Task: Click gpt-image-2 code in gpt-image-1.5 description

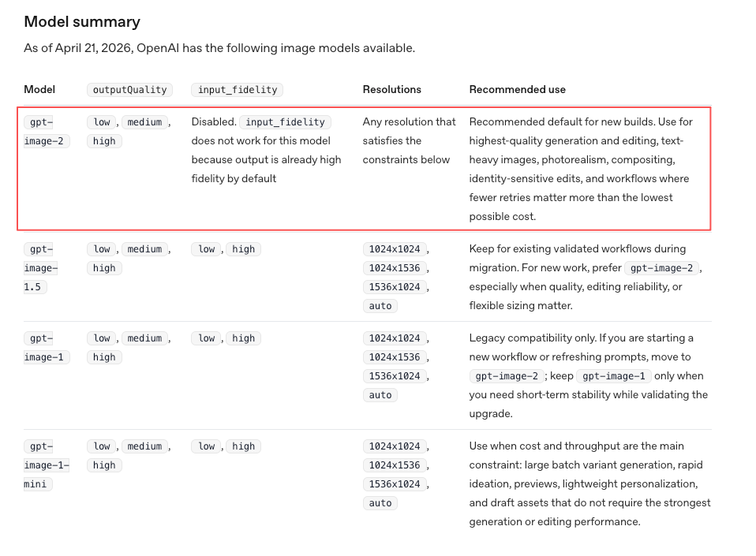Action: coord(661,268)
